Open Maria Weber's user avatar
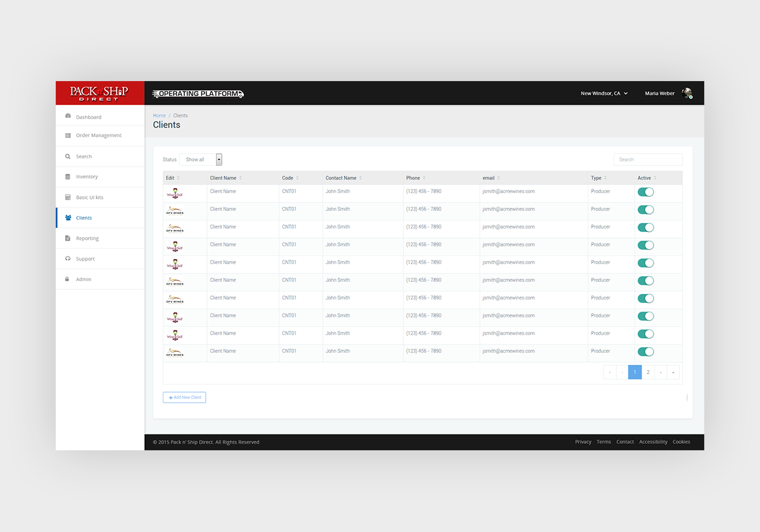Viewport: 760px width, 532px height. point(687,93)
